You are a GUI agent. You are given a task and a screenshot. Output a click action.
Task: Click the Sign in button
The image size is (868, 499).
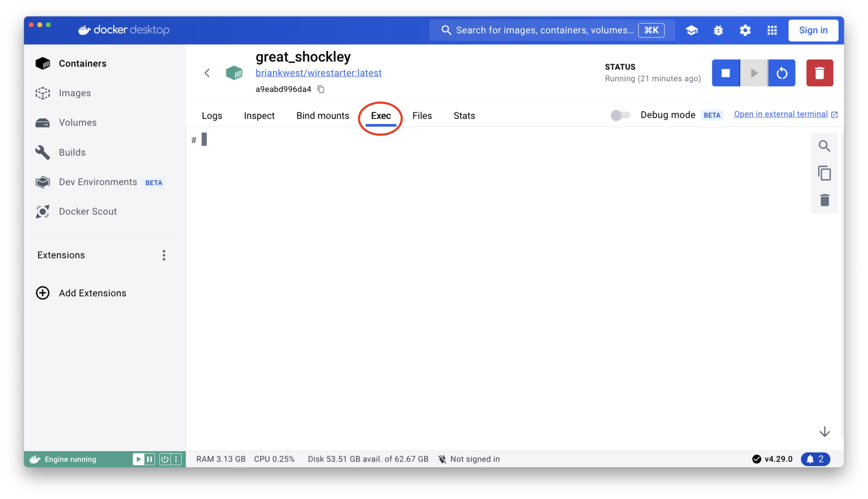813,30
